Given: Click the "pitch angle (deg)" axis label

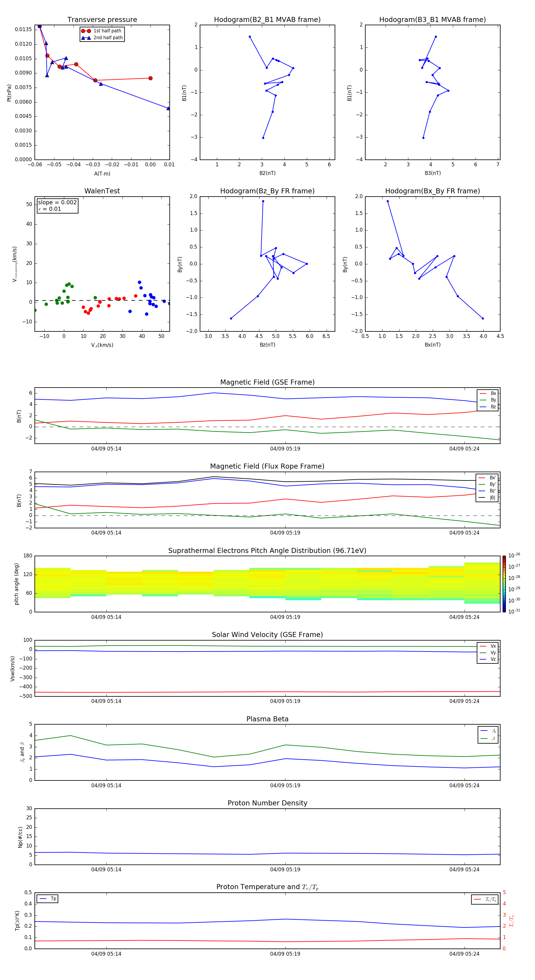Looking at the screenshot, I should [x=16, y=584].
